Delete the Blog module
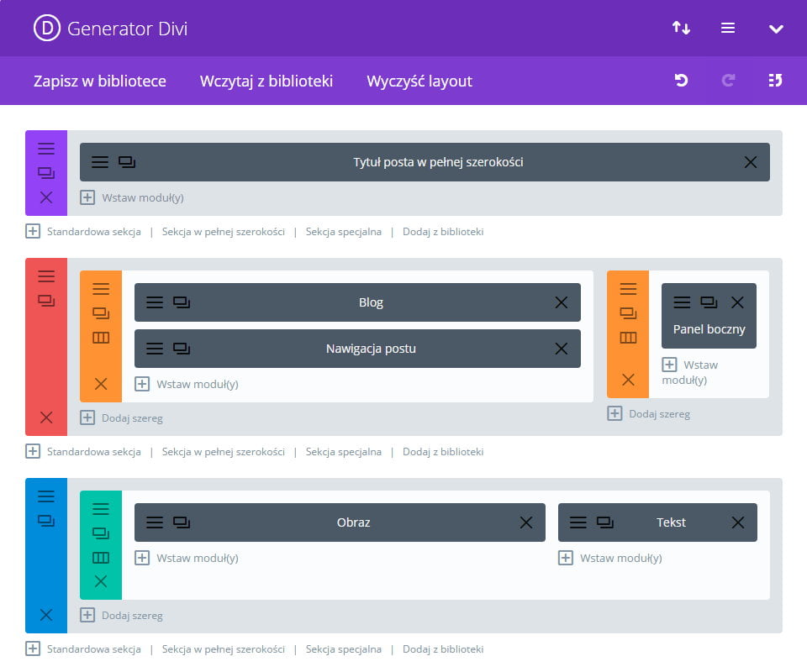The width and height of the screenshot is (807, 672). [562, 302]
